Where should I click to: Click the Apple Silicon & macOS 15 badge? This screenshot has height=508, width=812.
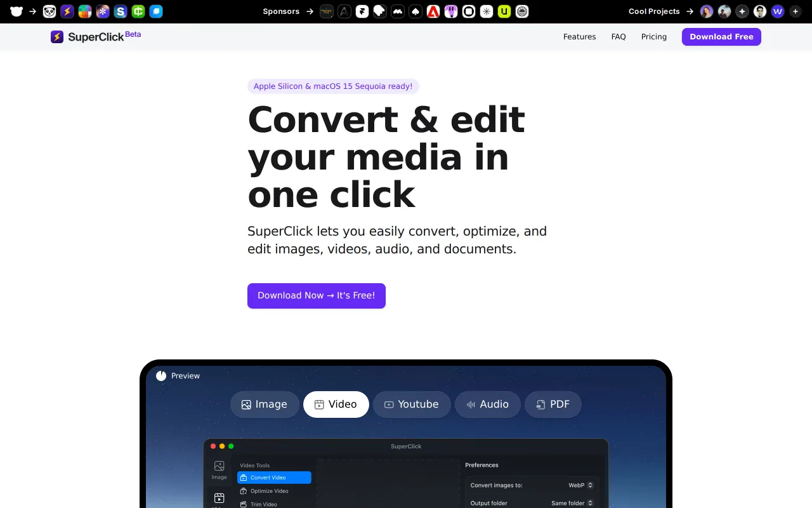point(333,86)
